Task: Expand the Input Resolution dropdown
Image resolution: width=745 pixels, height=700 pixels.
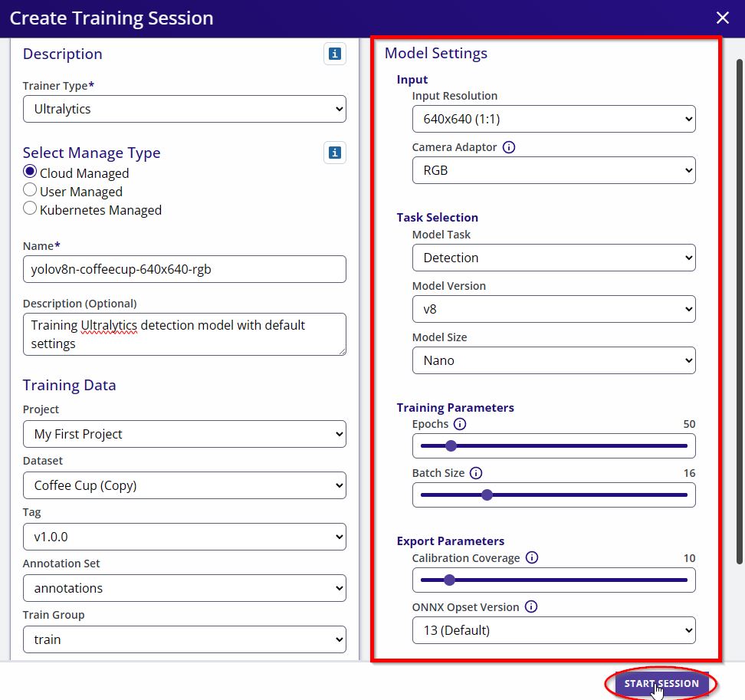Action: tap(553, 119)
